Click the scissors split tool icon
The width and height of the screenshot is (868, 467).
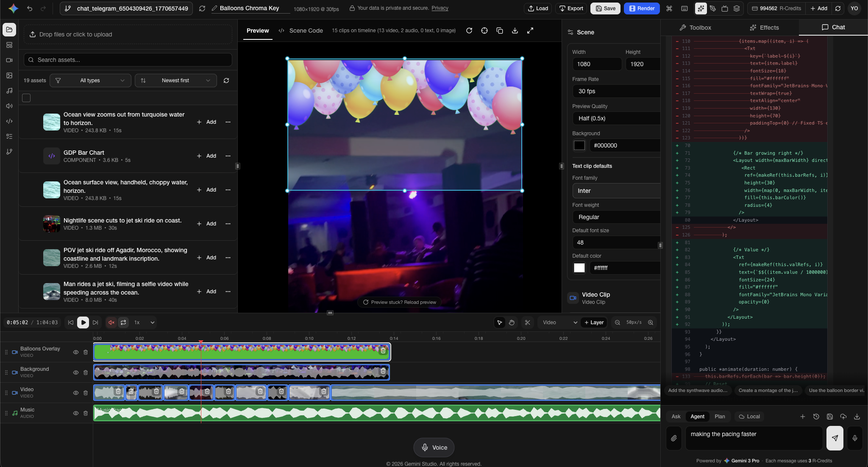coord(527,322)
